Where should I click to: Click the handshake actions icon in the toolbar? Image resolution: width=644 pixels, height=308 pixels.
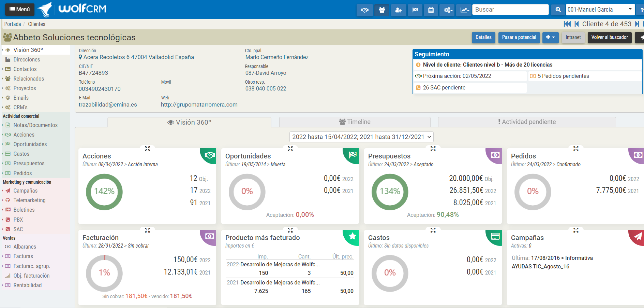tap(364, 10)
